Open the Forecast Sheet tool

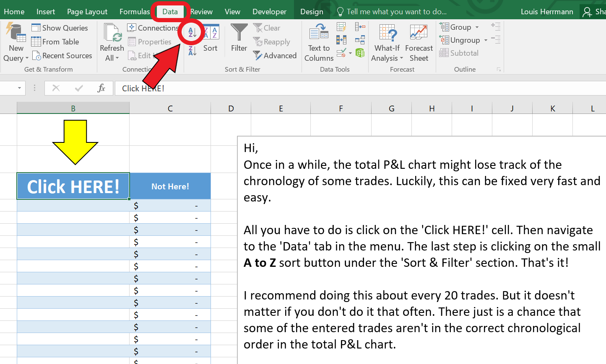(x=419, y=43)
